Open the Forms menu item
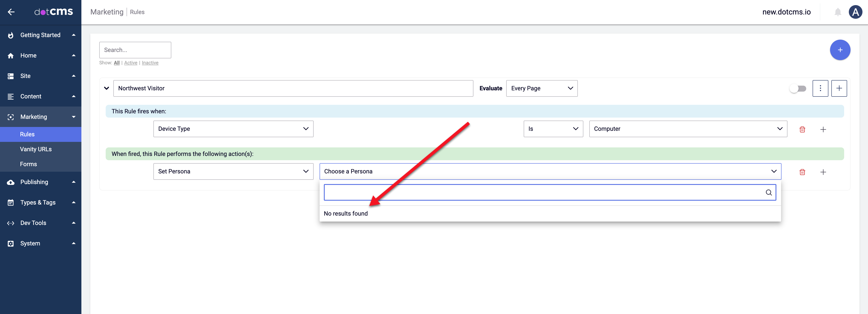868x314 pixels. (29, 164)
